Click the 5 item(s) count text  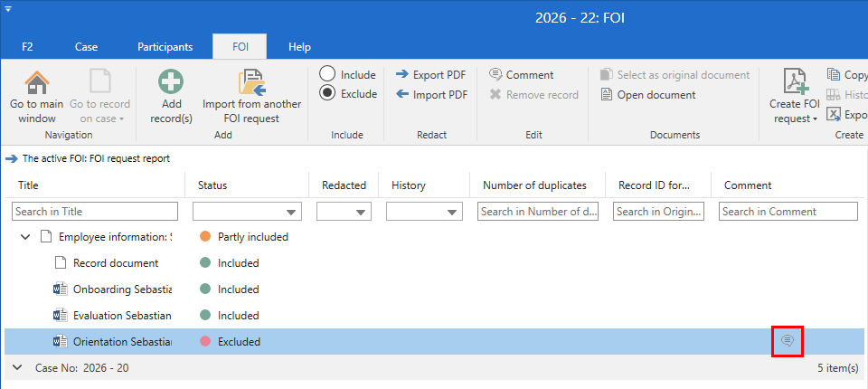[837, 368]
